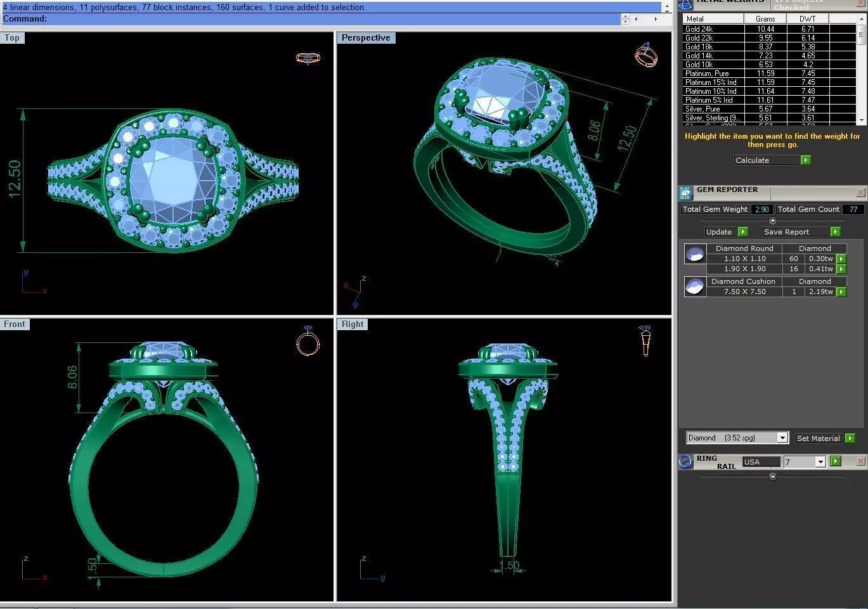Image resolution: width=868 pixels, height=609 pixels.
Task: Close the Gem Reporter panel
Action: click(861, 193)
